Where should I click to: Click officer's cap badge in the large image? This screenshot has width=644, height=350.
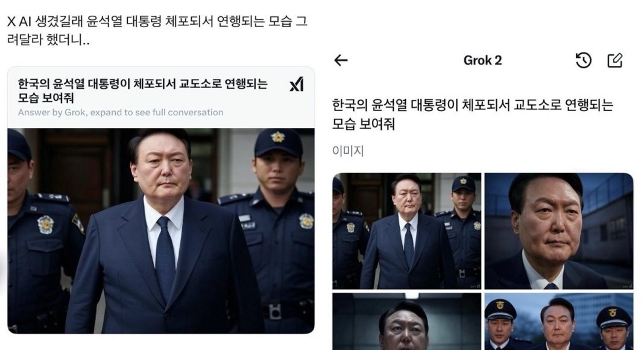[278, 137]
